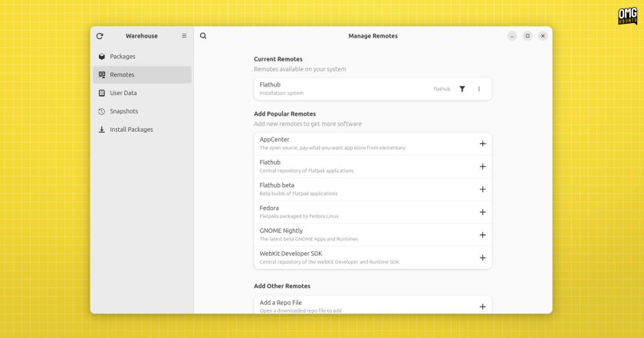Add the GNOME Nightly remote
Image resolution: width=644 pixels, height=338 pixels.
click(x=482, y=235)
